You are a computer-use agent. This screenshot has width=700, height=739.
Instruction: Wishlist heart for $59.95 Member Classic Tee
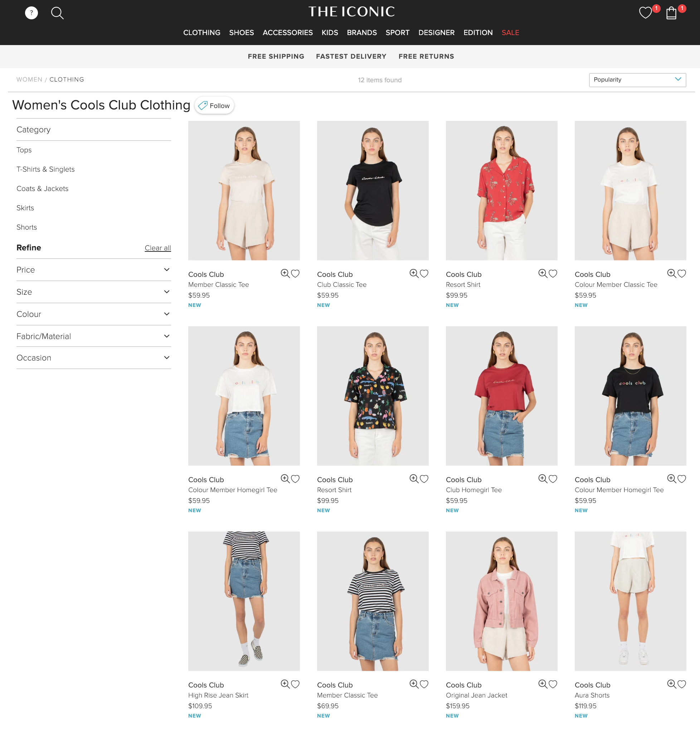click(x=295, y=273)
